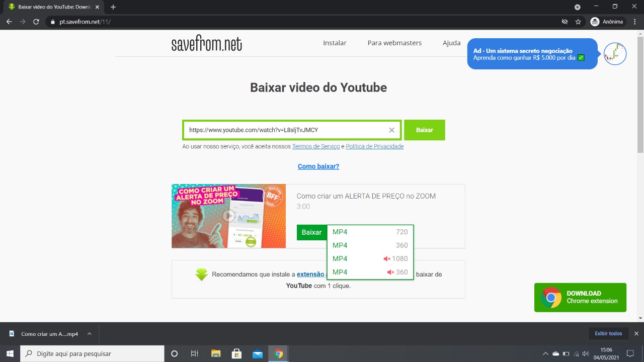The image size is (644, 362).
Task: Select the muted MP4 360 option
Action: point(370,272)
